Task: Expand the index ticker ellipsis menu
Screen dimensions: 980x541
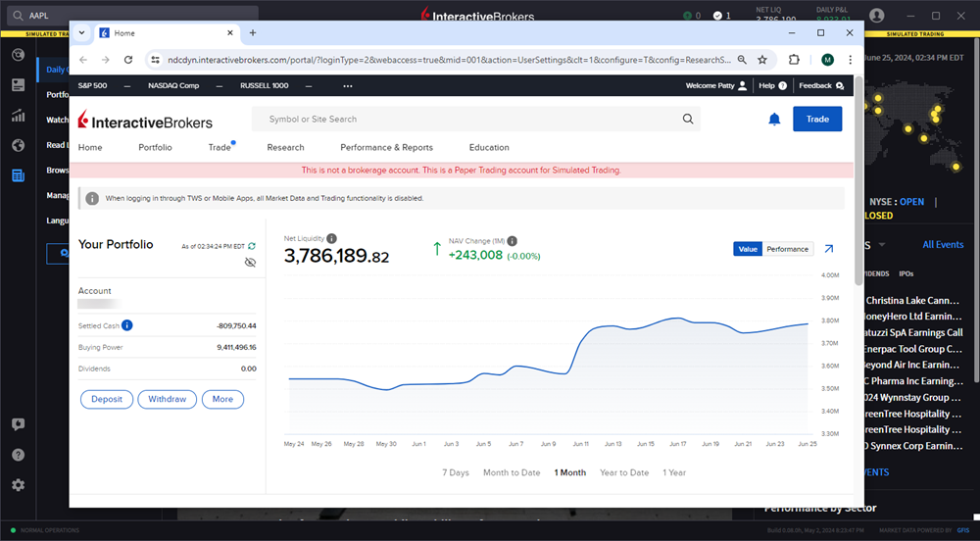Action: [x=348, y=85]
